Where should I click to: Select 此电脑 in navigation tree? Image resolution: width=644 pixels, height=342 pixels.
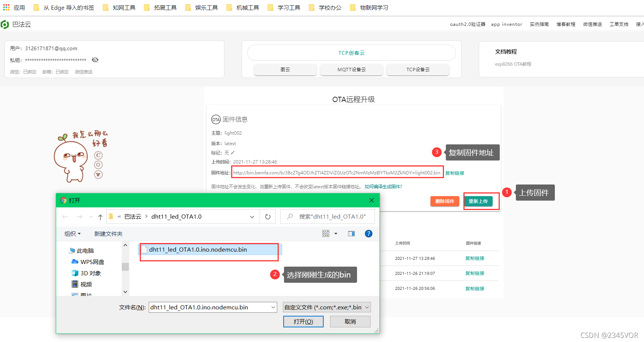pos(82,250)
